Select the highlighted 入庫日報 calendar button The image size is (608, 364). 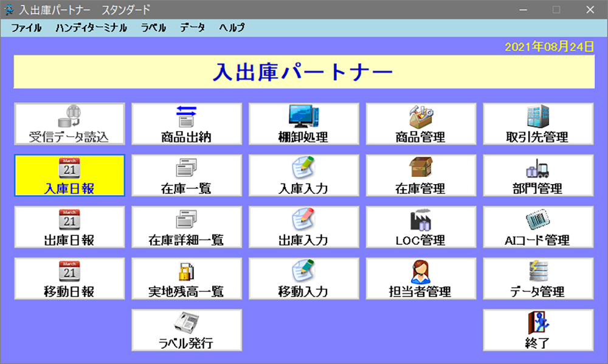70,176
